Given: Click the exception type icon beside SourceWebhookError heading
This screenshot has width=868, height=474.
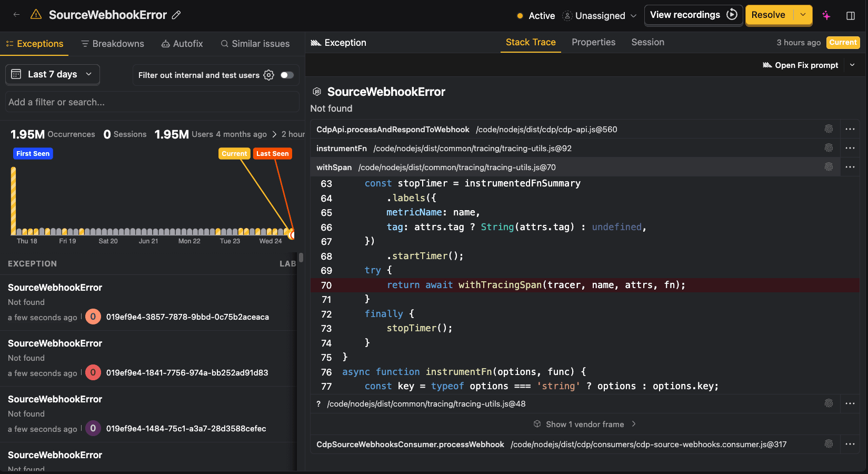Looking at the screenshot, I should pyautogui.click(x=317, y=92).
